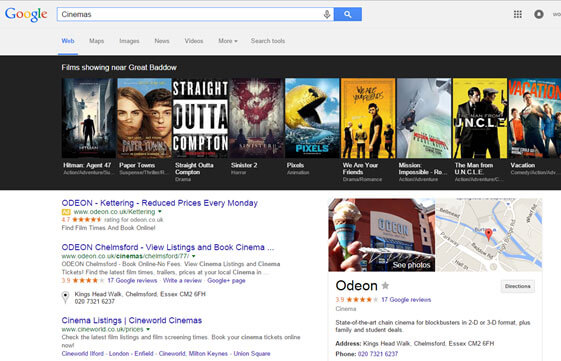Open the Enfield sitelink under Cineworld
561x361 pixels.
tap(144, 353)
